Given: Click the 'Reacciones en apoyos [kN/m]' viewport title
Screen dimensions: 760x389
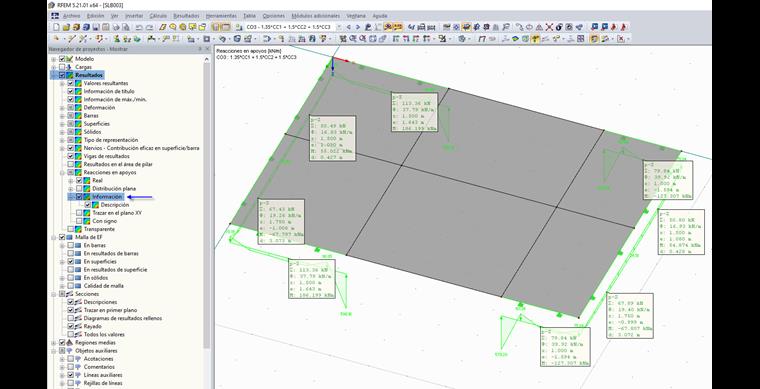Looking at the screenshot, I should [249, 51].
